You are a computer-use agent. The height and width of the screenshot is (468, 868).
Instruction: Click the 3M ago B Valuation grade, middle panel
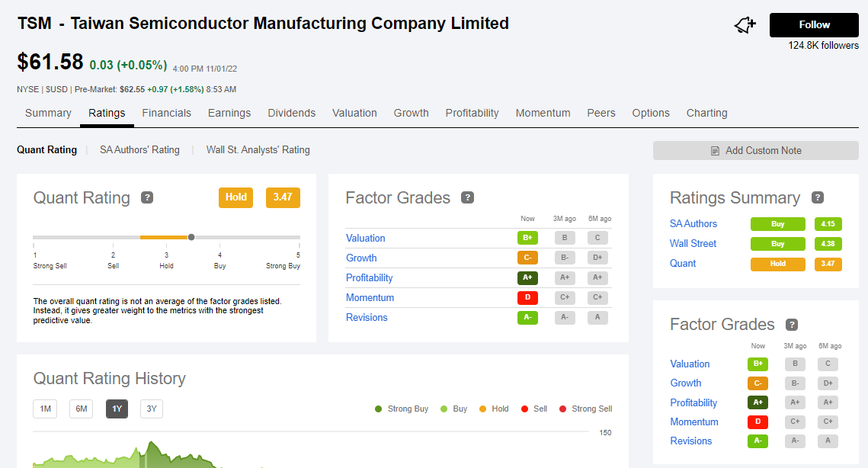565,238
